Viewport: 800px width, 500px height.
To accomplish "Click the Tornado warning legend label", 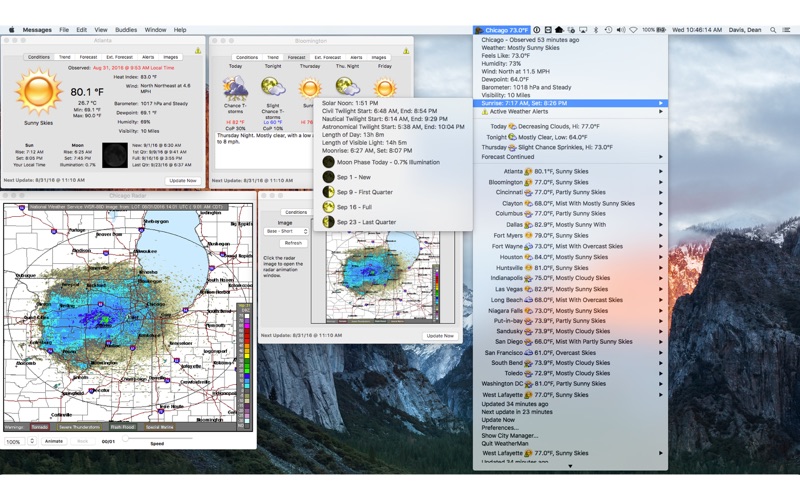I will [39, 427].
